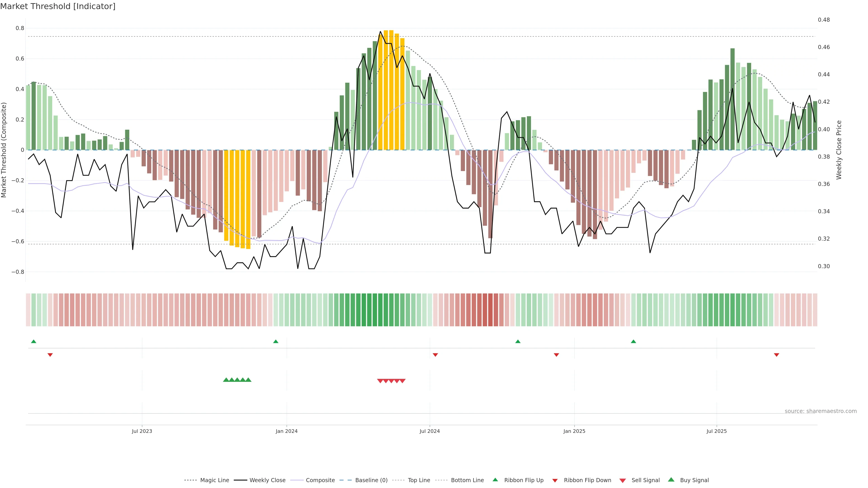Click Top Line legend label
The image size is (868, 488).
419,480
